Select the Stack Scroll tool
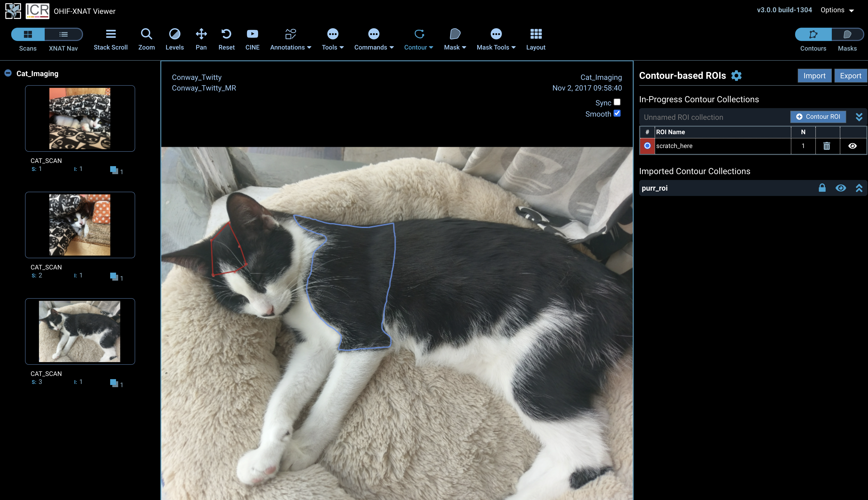The width and height of the screenshot is (868, 500). tap(110, 39)
